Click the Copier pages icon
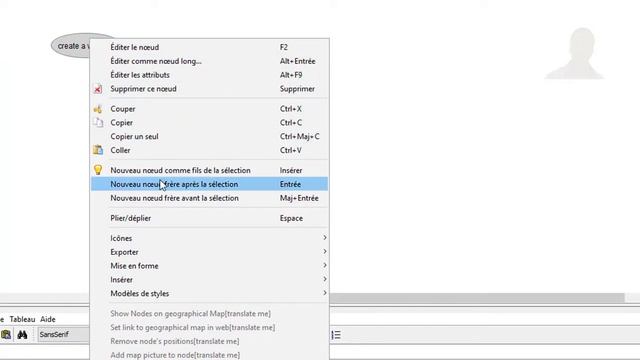 click(x=98, y=122)
